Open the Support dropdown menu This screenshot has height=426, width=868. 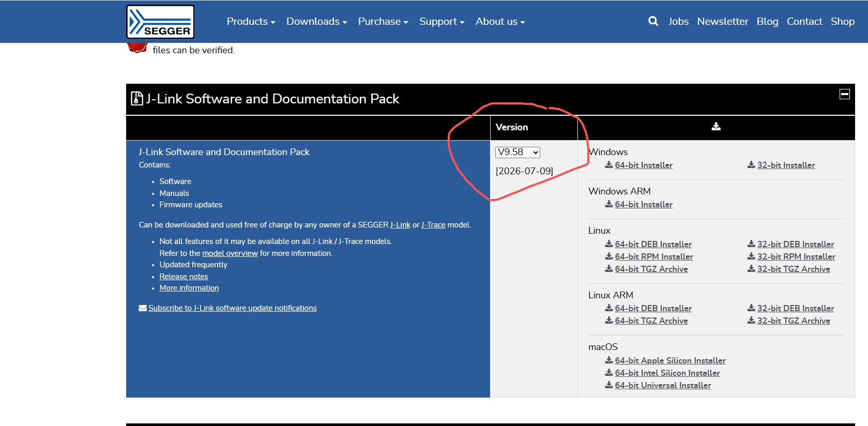click(442, 21)
